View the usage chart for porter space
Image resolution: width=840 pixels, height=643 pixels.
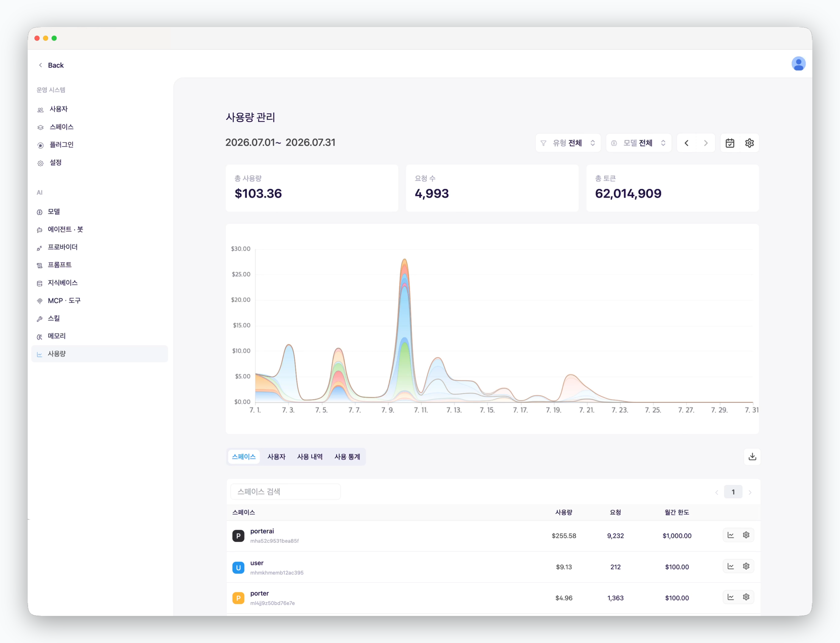click(x=730, y=597)
